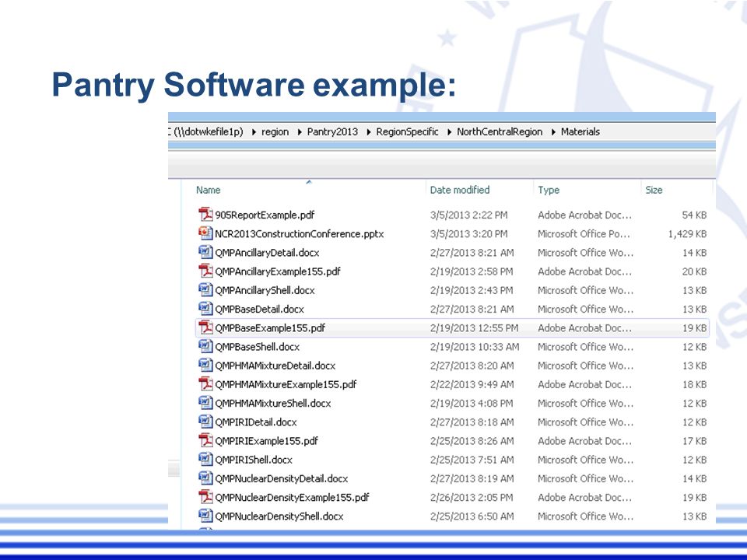Click the Word icon for QMPNuclearDensityShell.docx
This screenshot has height=560, width=747.
pos(205,515)
